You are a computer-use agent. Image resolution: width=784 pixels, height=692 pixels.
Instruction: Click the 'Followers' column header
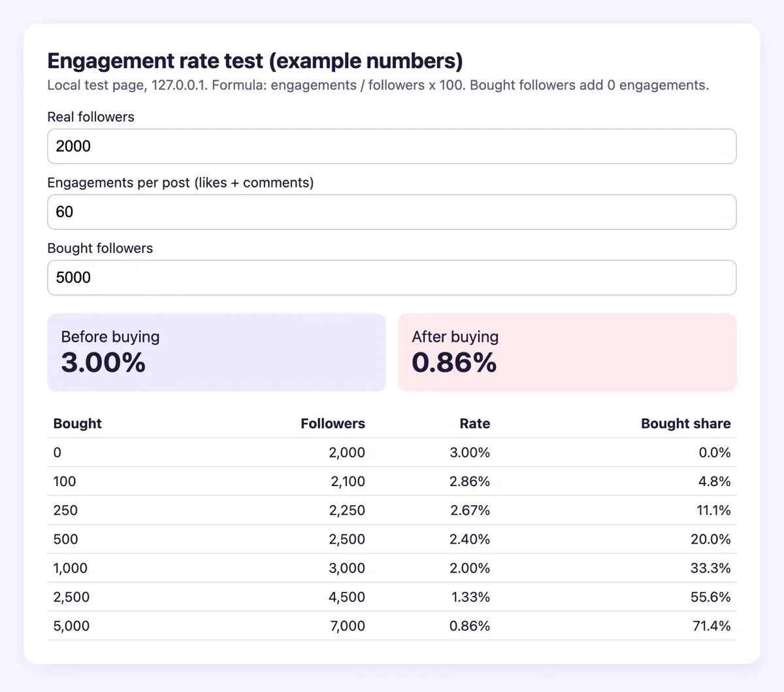point(333,423)
